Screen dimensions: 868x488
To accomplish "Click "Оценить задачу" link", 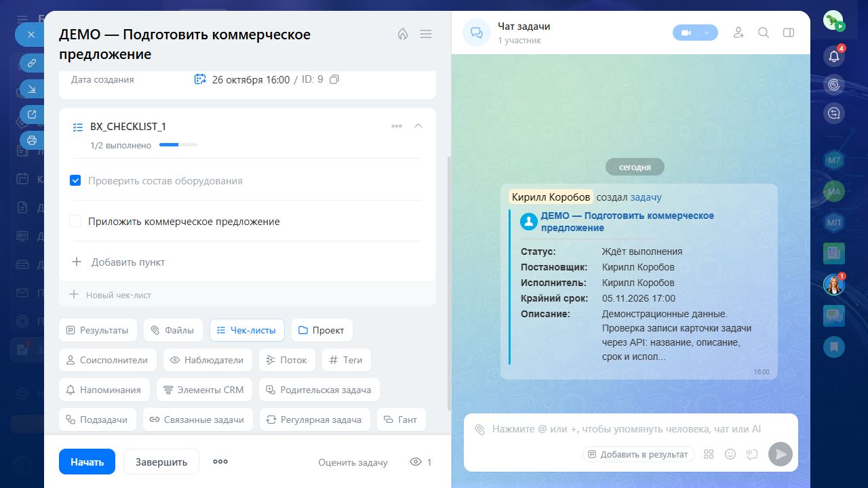I will coord(353,462).
